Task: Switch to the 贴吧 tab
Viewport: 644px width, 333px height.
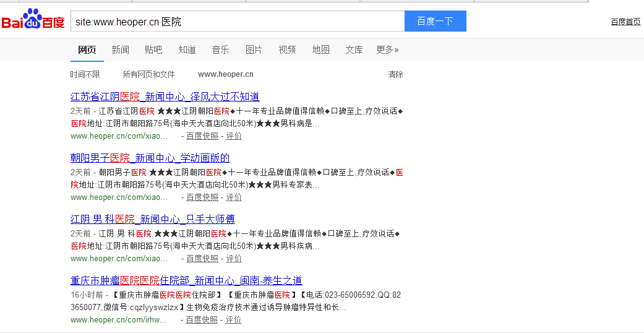Action: [x=153, y=50]
